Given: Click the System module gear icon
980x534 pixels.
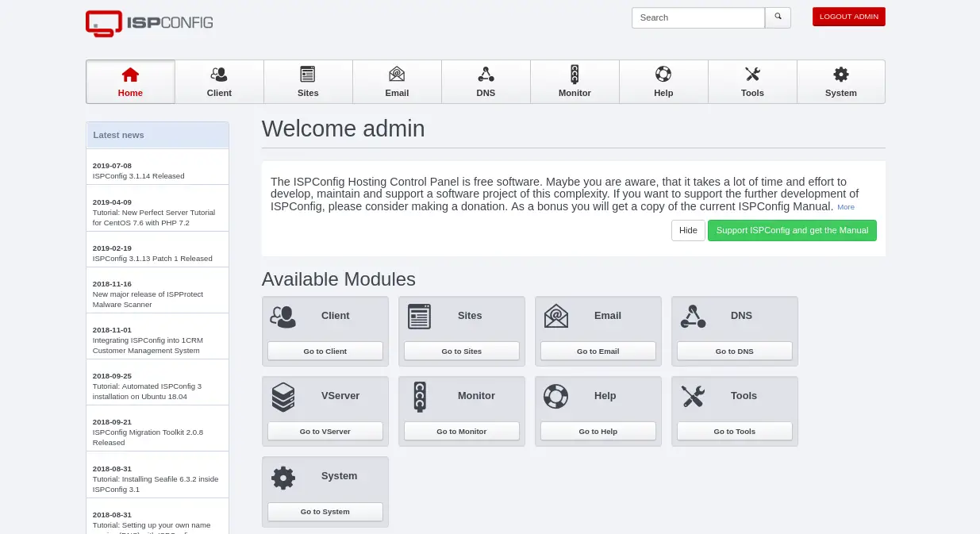Looking at the screenshot, I should (283, 477).
